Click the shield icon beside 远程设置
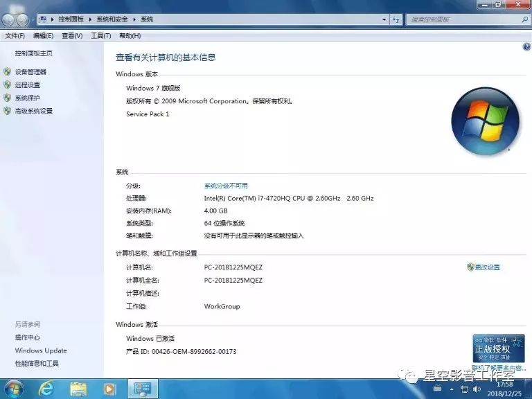Viewport: 532px width, 399px height. click(x=8, y=85)
